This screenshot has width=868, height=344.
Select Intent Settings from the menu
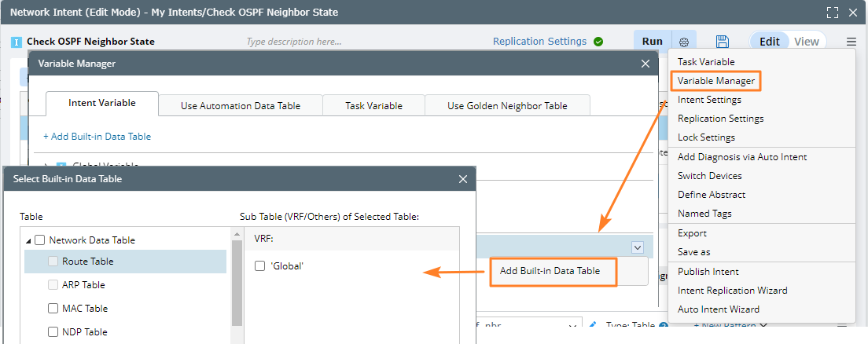click(709, 100)
